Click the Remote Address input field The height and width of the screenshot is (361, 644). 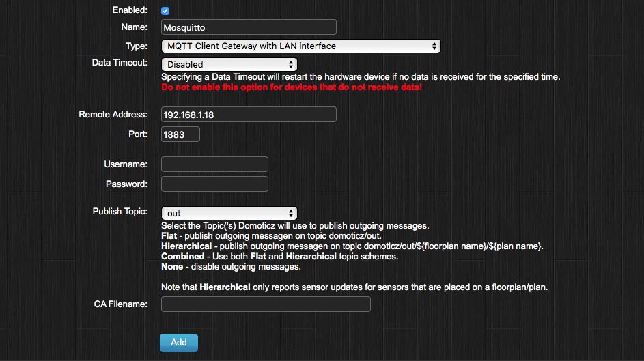pos(249,115)
